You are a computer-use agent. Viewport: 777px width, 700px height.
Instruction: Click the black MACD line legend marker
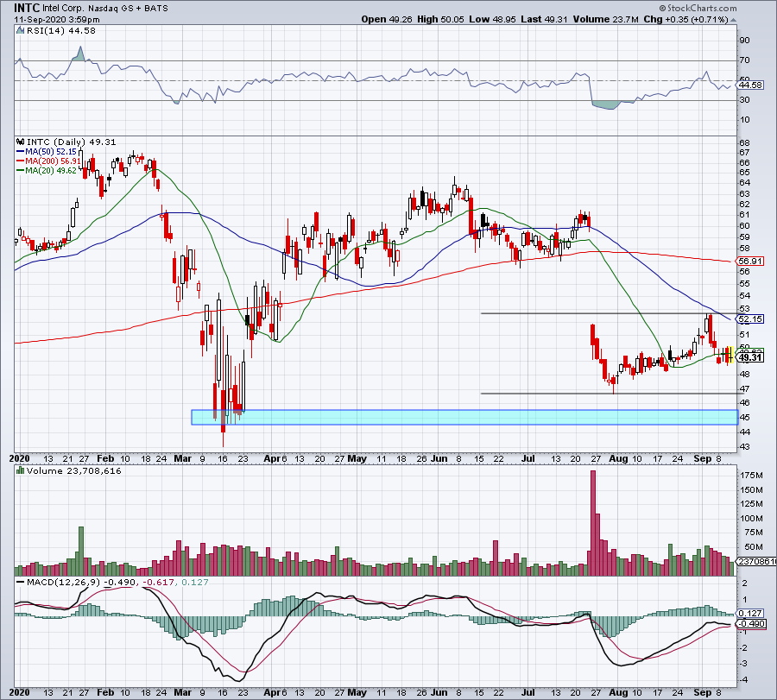pyautogui.click(x=20, y=582)
